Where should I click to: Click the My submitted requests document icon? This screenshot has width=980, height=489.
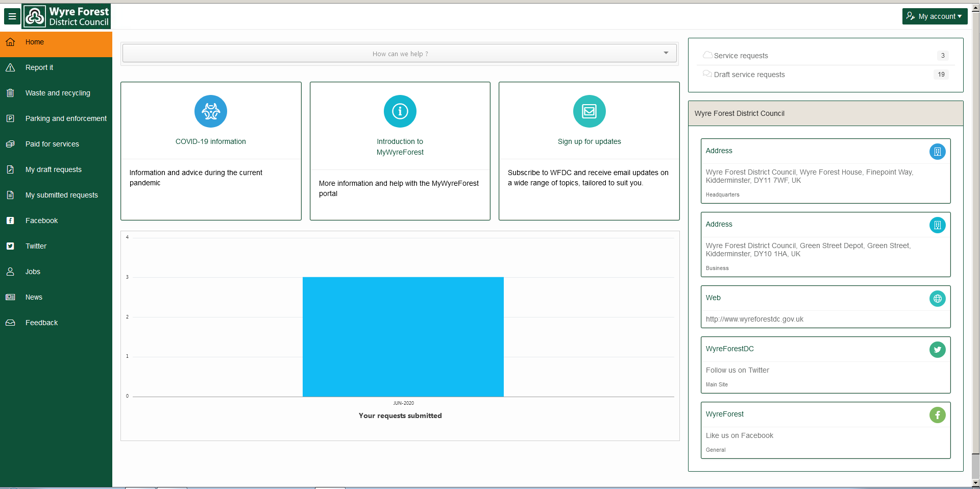[x=10, y=195]
